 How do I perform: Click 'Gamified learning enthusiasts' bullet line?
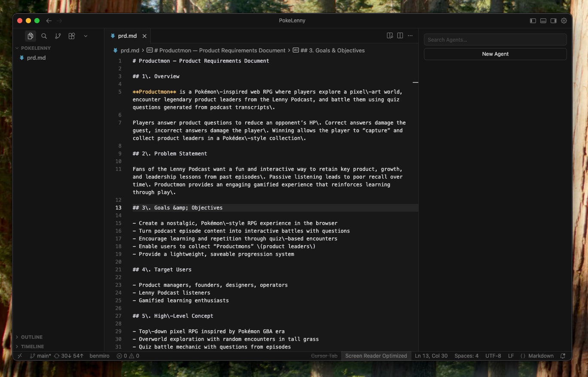click(181, 301)
